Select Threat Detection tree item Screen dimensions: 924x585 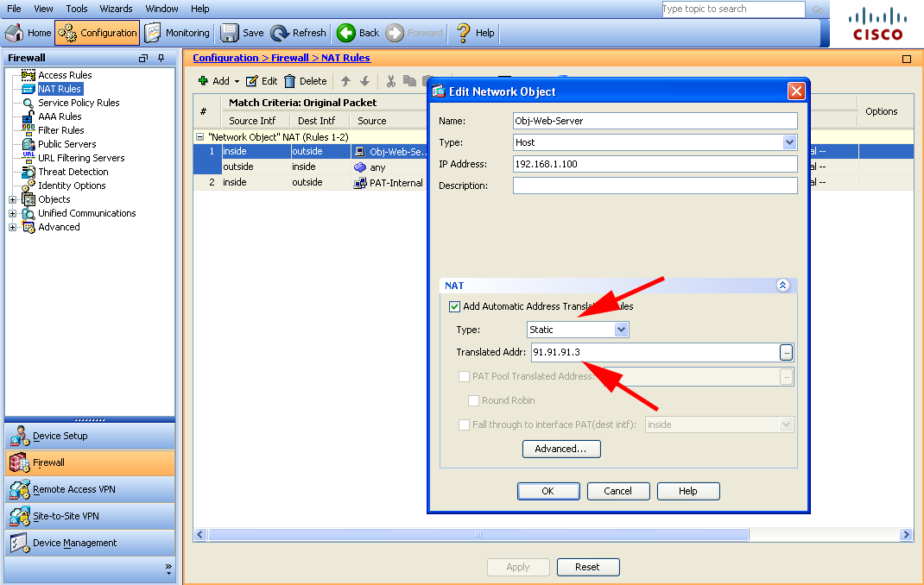pos(73,172)
